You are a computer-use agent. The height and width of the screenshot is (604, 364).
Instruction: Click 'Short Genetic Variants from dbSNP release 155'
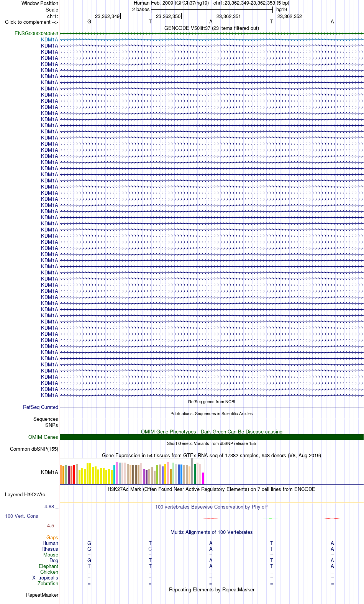(x=212, y=444)
